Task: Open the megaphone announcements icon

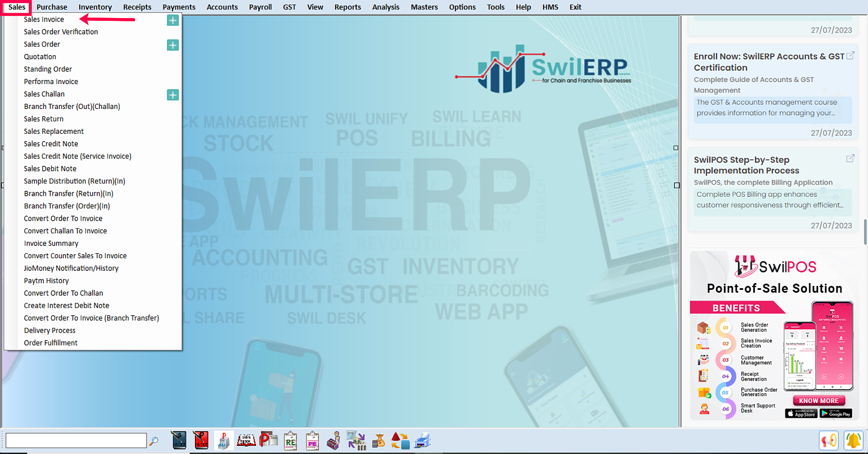Action: (x=829, y=440)
